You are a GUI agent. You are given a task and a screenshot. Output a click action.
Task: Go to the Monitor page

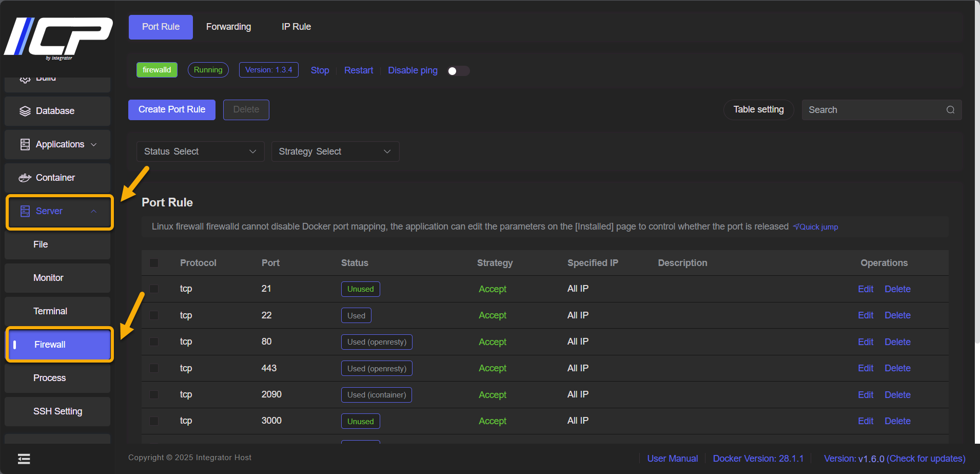tap(57, 278)
